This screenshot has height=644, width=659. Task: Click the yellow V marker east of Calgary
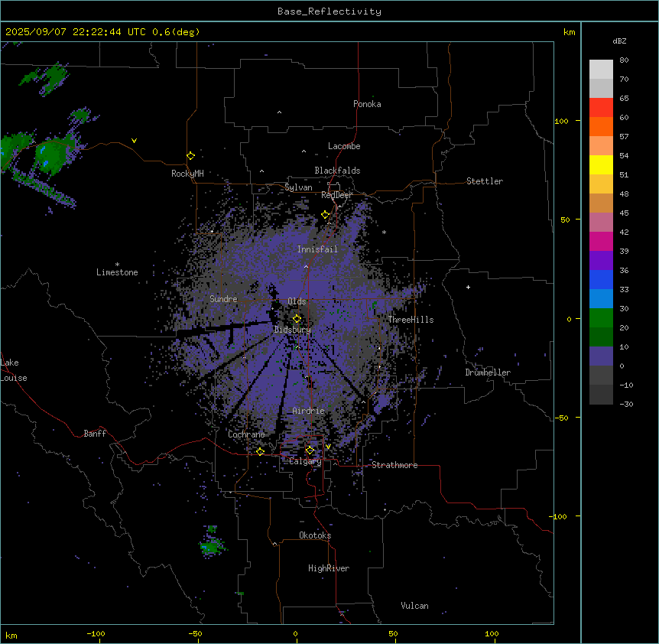pos(328,447)
